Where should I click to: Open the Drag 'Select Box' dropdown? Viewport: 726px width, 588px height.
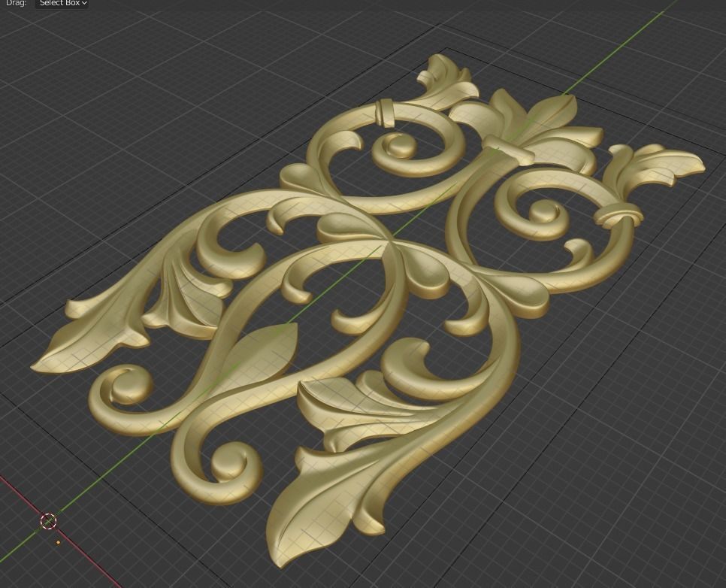pyautogui.click(x=62, y=3)
